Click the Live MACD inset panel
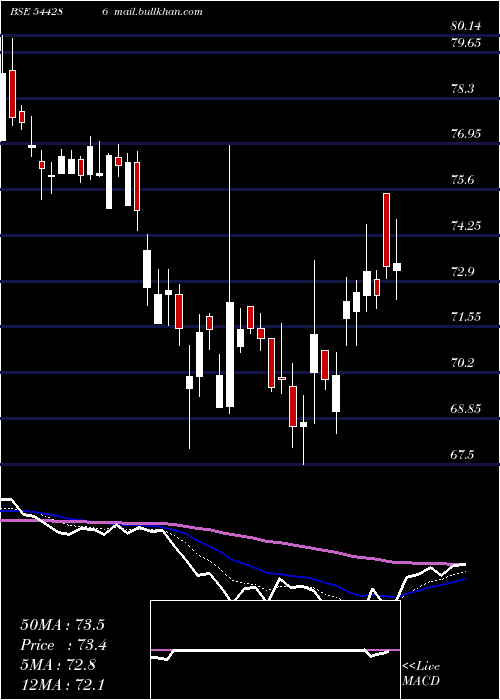 tap(275, 650)
